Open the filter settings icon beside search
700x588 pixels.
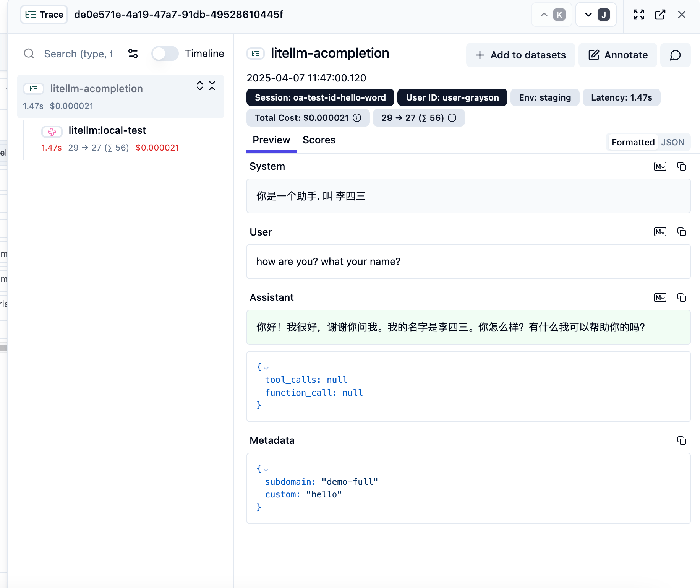[x=133, y=54]
